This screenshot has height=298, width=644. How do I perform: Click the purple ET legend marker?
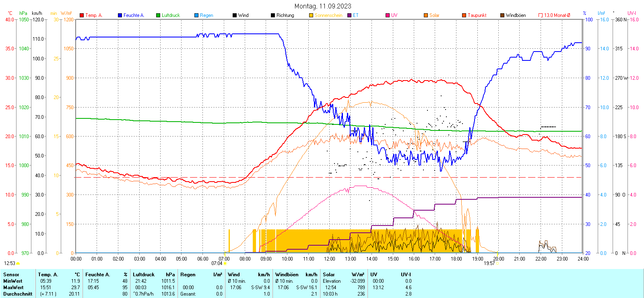pos(349,15)
